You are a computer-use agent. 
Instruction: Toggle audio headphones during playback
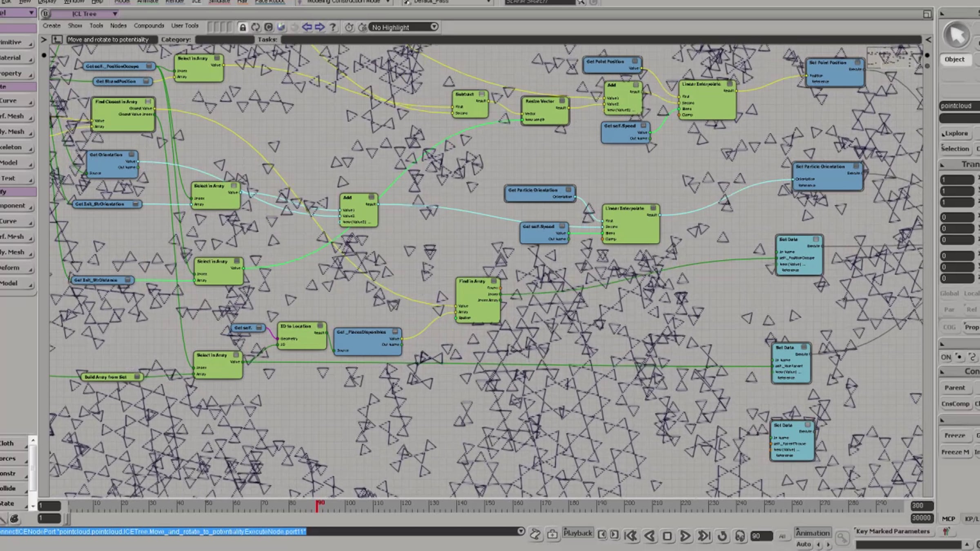click(740, 535)
